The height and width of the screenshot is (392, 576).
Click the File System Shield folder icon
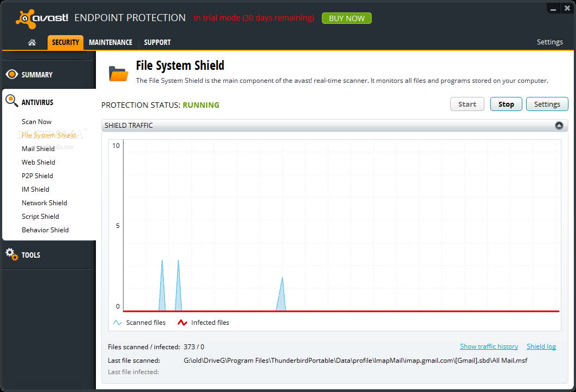click(x=118, y=74)
